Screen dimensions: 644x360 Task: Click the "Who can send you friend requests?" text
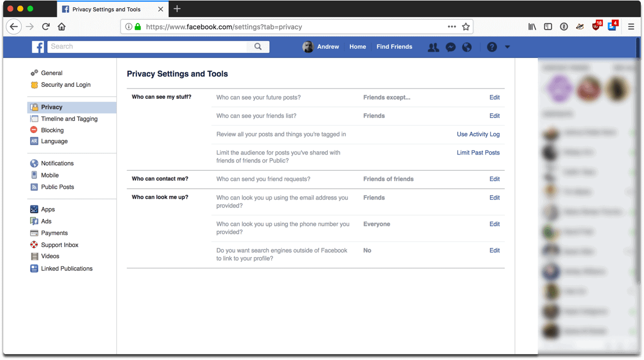[x=264, y=179]
